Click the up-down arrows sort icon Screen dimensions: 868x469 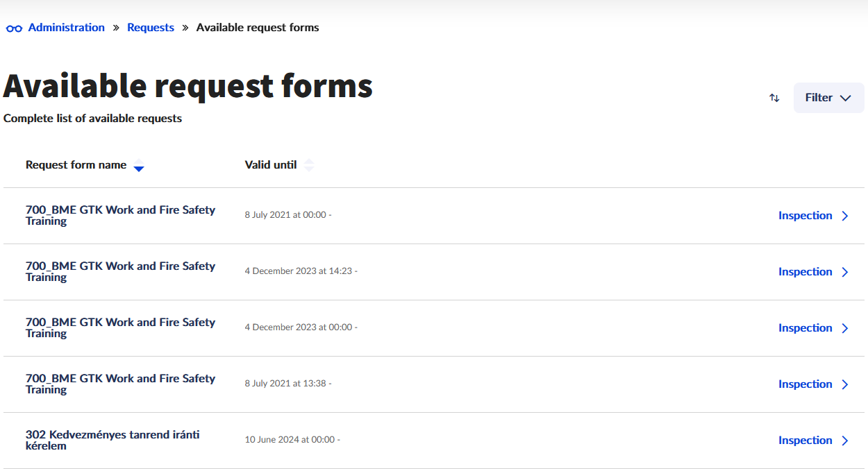774,98
